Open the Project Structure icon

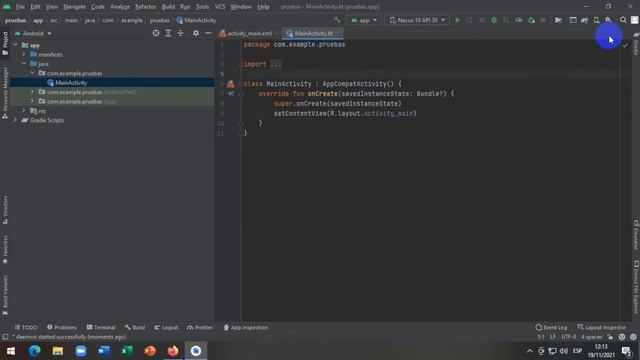click(x=558, y=20)
